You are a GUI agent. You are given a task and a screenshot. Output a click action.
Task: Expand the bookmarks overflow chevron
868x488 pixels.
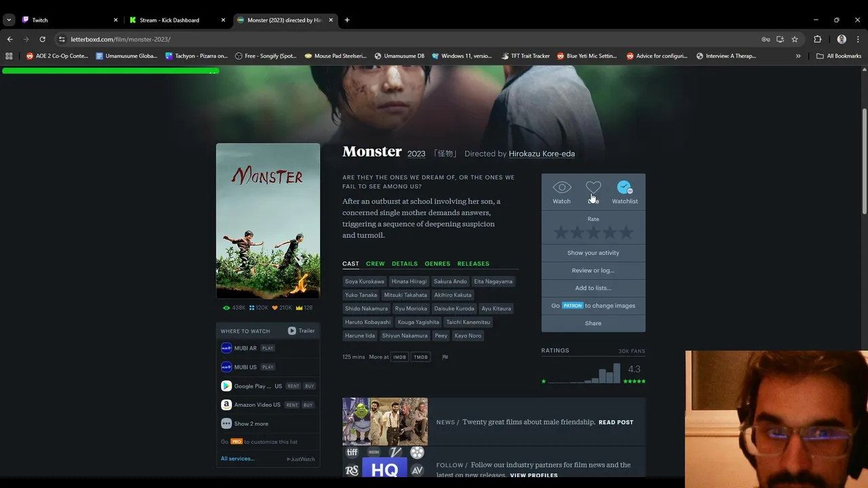click(798, 56)
